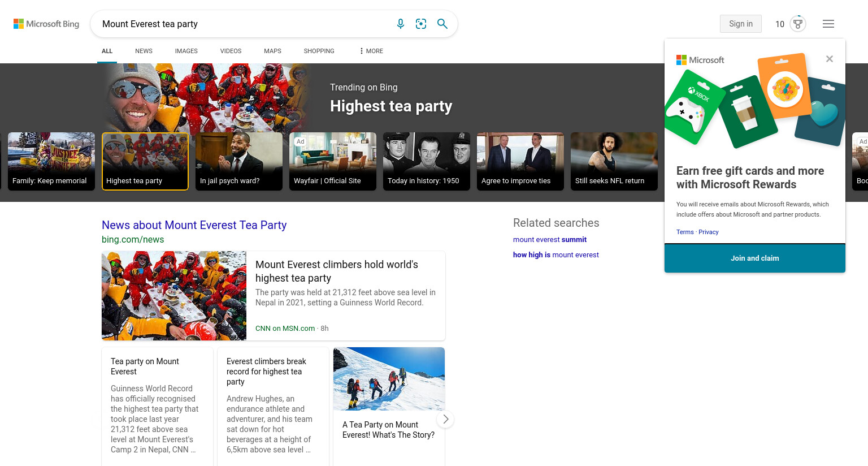Click the Sign in button
868x466 pixels.
pos(741,24)
